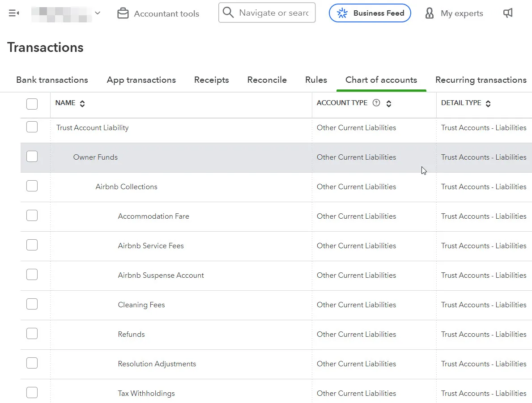Focus the Navigate or search field
The width and height of the screenshot is (532, 403).
click(274, 13)
